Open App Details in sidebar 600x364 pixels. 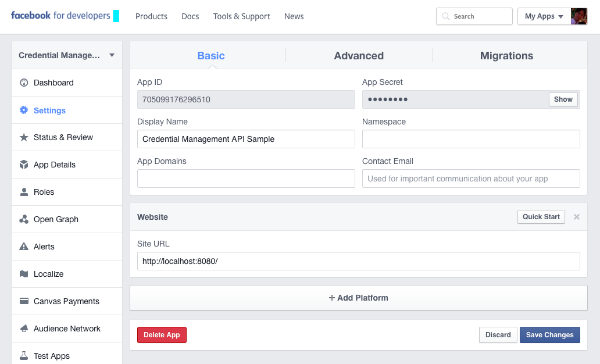point(67,165)
